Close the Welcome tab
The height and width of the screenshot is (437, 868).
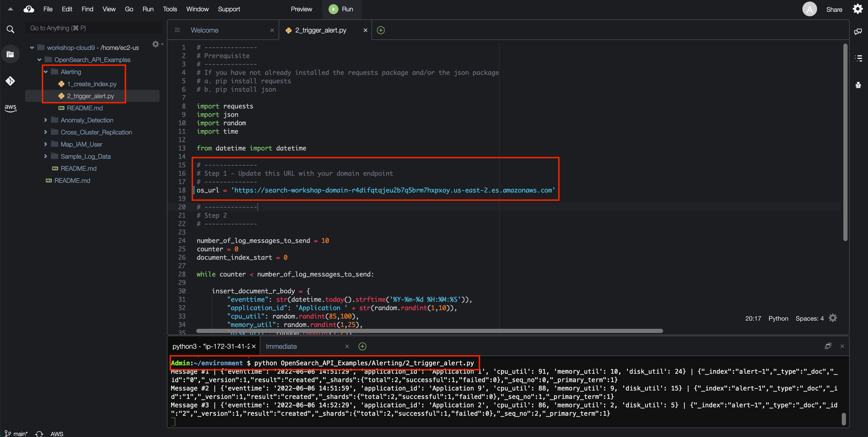(272, 30)
